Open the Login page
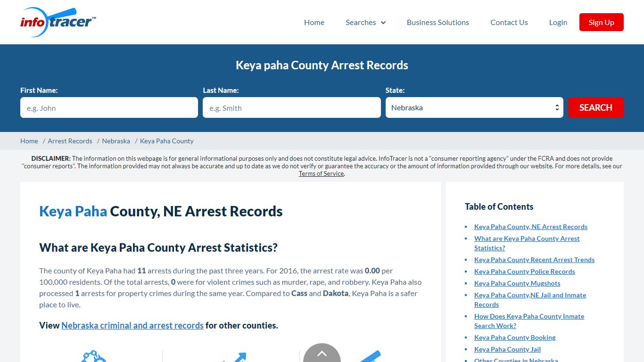The height and width of the screenshot is (362, 644). tap(558, 22)
